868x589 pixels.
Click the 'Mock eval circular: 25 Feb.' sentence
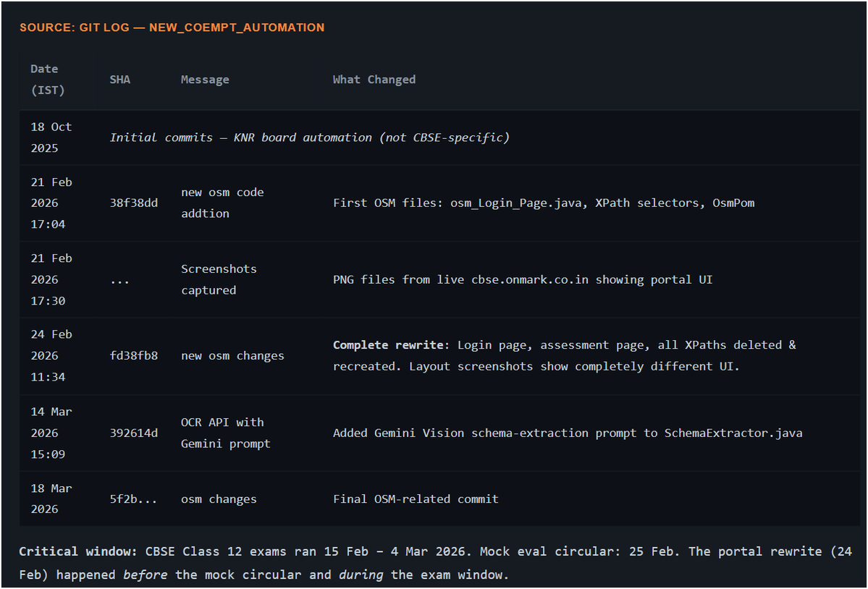pos(580,551)
